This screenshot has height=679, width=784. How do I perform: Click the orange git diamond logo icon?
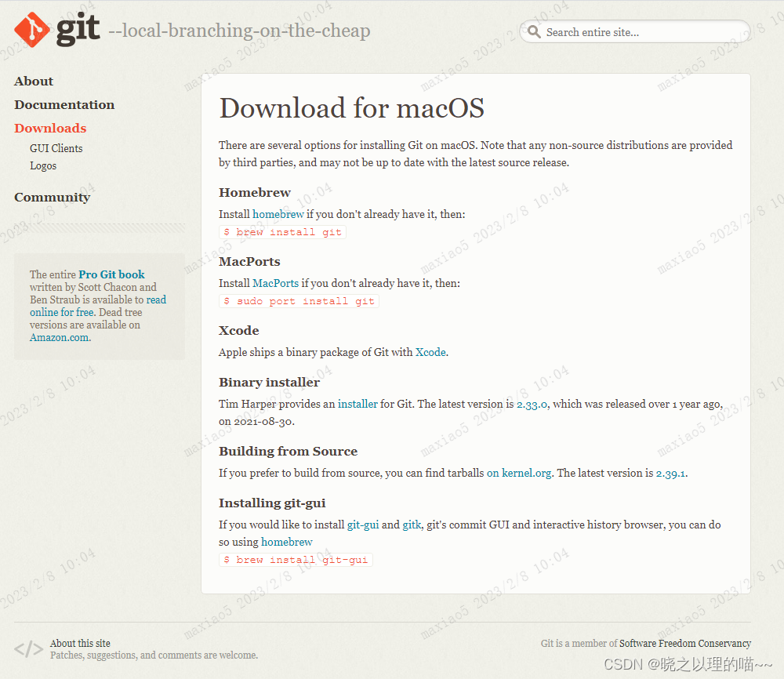(32, 30)
